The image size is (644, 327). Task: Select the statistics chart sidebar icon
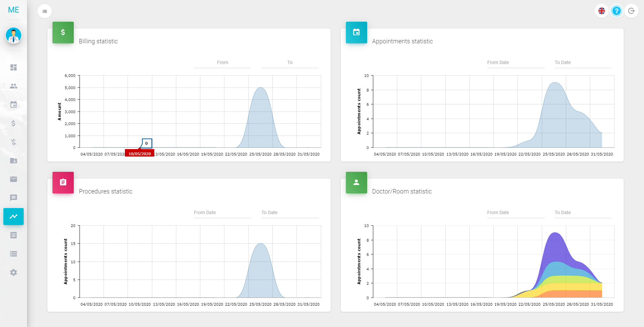[x=14, y=217]
